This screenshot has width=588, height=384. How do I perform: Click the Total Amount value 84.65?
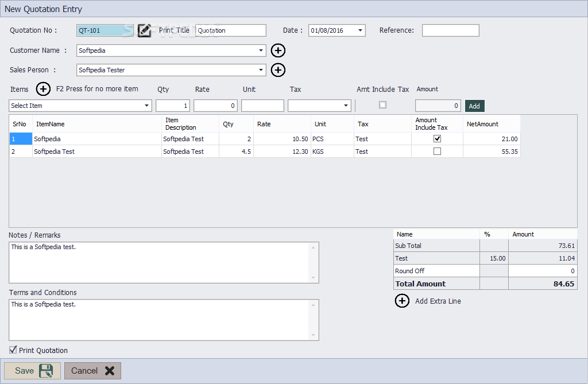[x=543, y=284]
